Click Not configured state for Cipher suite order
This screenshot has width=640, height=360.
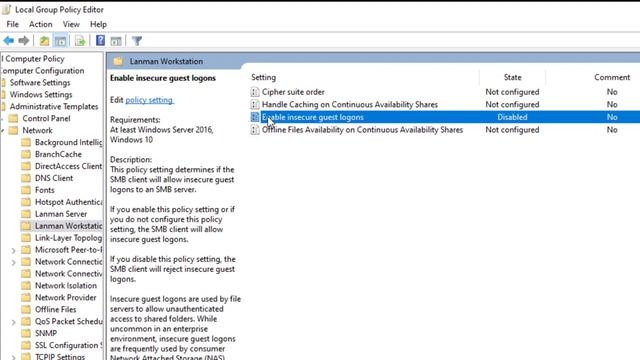(x=512, y=92)
